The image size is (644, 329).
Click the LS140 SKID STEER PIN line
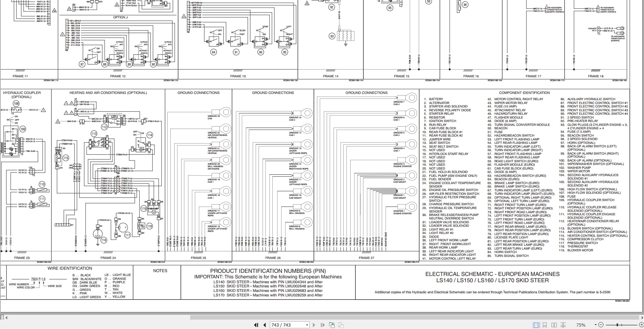coord(268,282)
